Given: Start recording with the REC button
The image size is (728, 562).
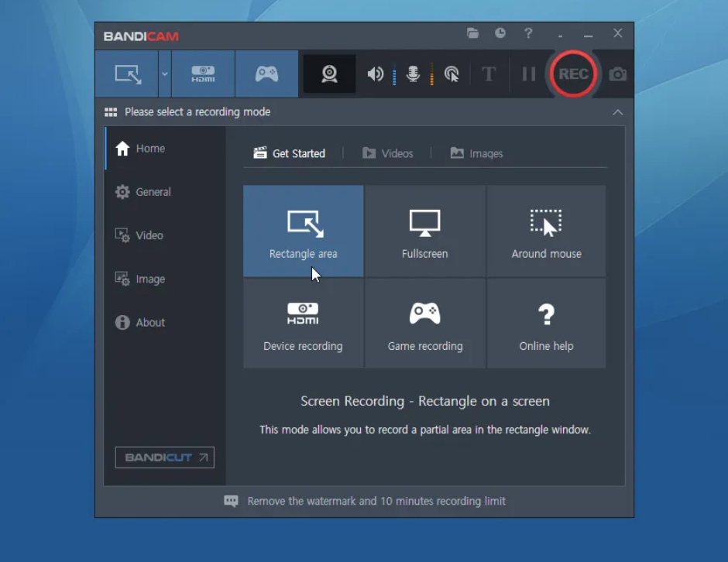Looking at the screenshot, I should click(573, 74).
